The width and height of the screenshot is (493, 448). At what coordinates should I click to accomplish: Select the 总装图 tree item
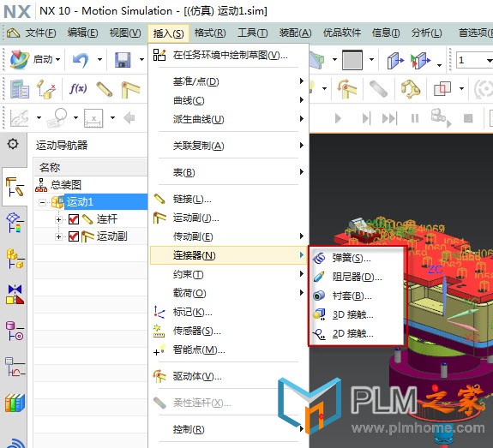[66, 185]
